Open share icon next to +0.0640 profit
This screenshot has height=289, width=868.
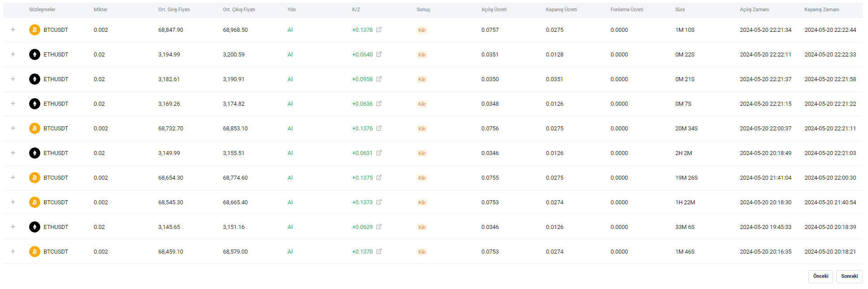379,54
